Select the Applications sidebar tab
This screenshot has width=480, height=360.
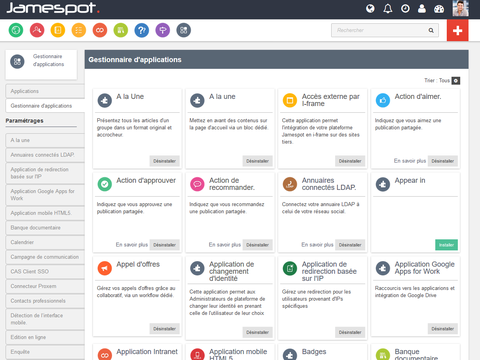[x=45, y=91]
